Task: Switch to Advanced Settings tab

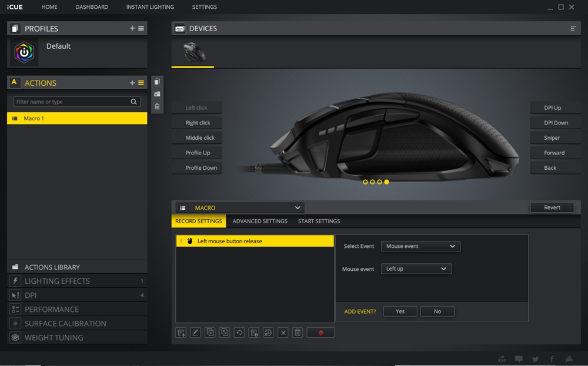Action: 260,221
